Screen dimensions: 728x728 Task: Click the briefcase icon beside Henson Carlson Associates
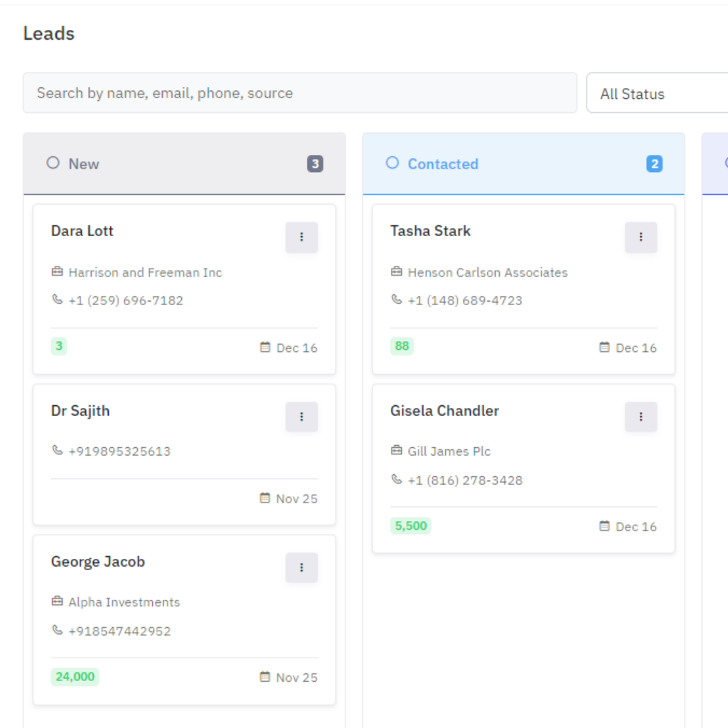(x=397, y=272)
